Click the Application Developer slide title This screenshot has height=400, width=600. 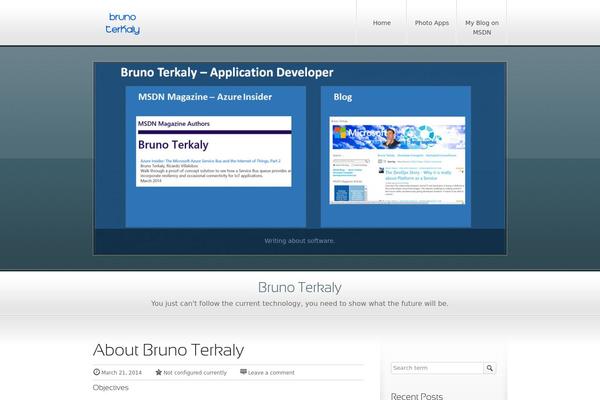[x=227, y=72]
